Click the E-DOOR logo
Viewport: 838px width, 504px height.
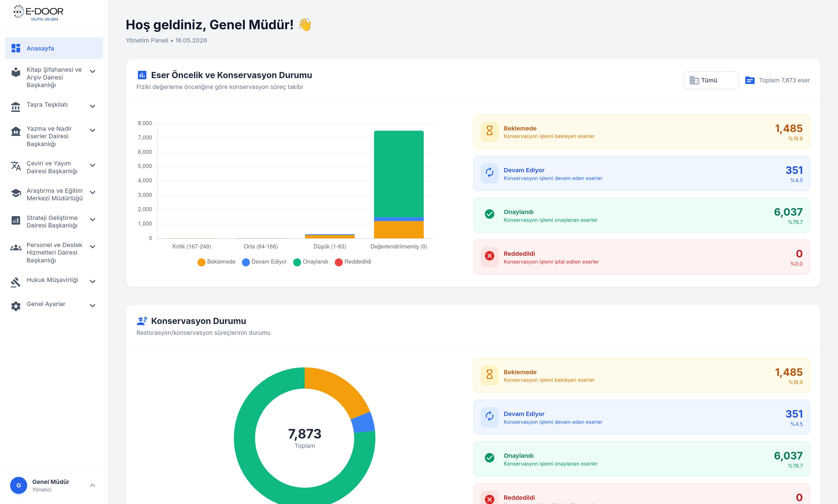click(x=38, y=13)
